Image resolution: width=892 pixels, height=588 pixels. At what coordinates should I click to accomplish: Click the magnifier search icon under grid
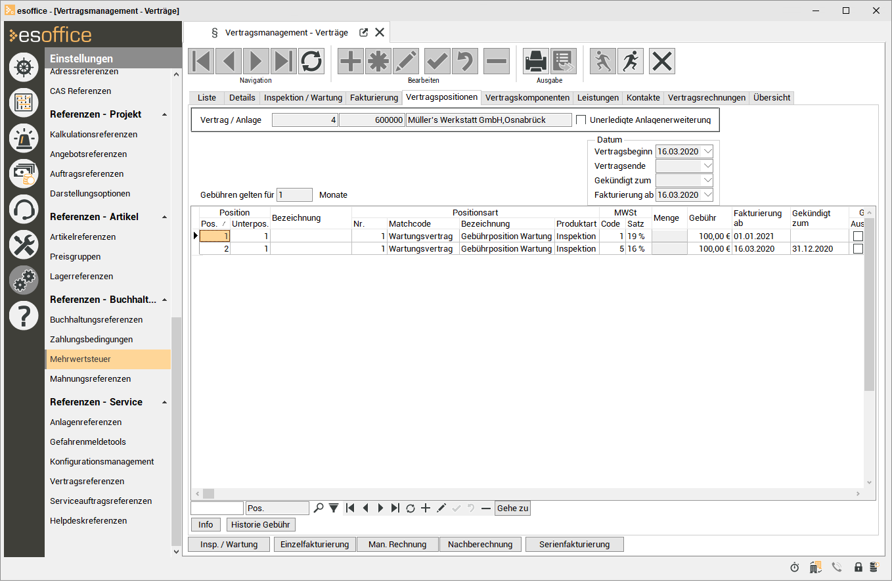point(319,508)
